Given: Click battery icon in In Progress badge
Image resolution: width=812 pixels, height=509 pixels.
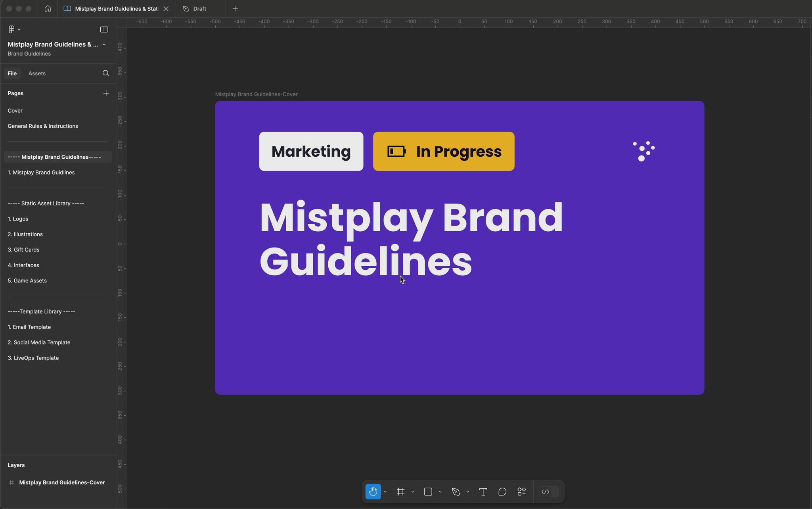Looking at the screenshot, I should tap(396, 152).
